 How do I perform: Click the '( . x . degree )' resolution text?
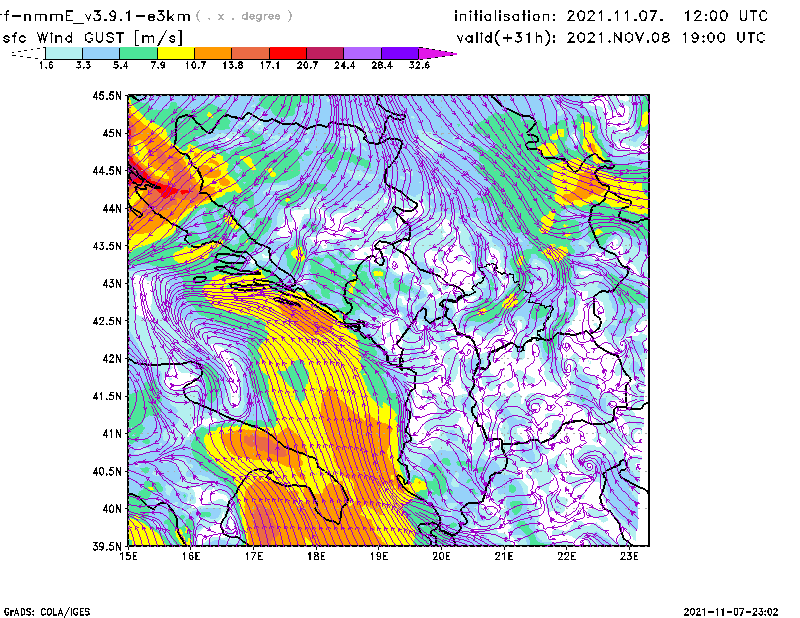tap(244, 16)
